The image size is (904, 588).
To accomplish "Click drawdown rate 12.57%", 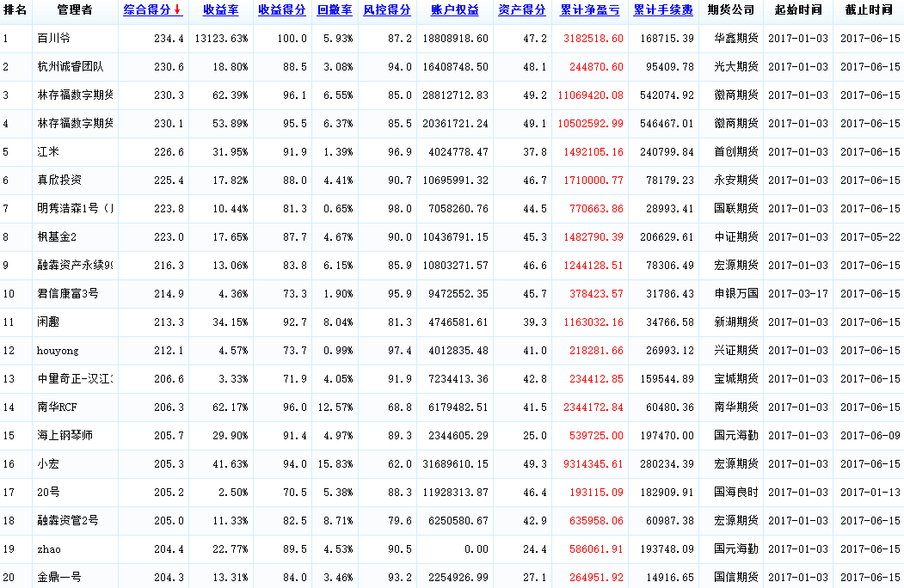I will coord(335,407).
